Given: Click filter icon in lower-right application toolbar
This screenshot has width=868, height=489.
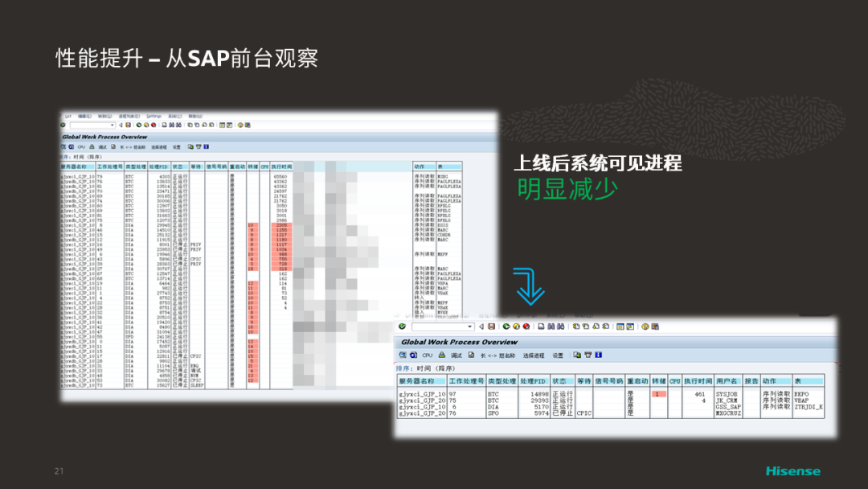Looking at the screenshot, I should point(588,355).
